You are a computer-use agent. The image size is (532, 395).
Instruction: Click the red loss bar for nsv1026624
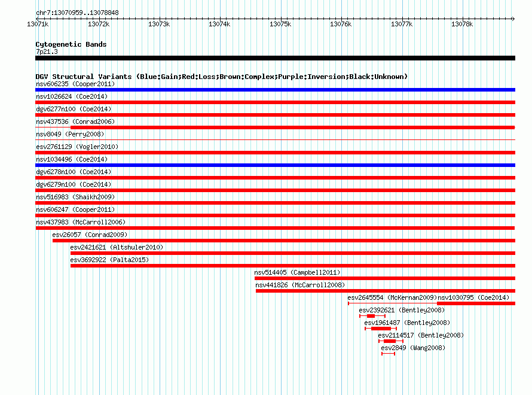(x=275, y=102)
